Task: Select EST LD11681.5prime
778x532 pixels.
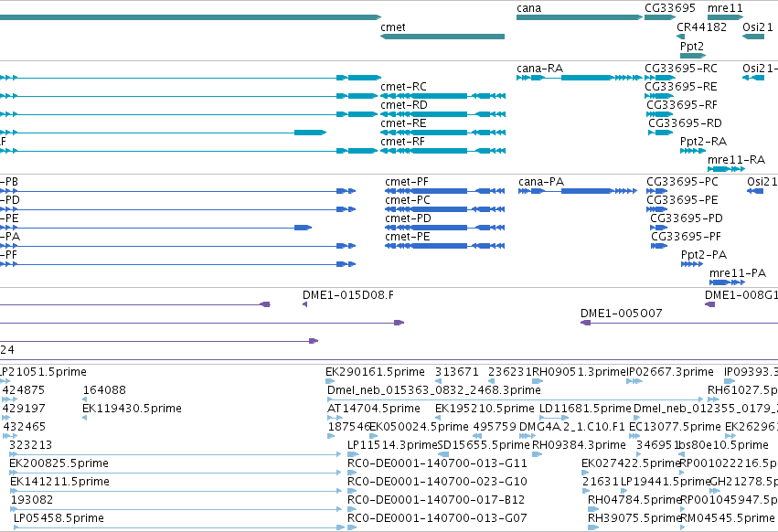Action: pos(554,418)
